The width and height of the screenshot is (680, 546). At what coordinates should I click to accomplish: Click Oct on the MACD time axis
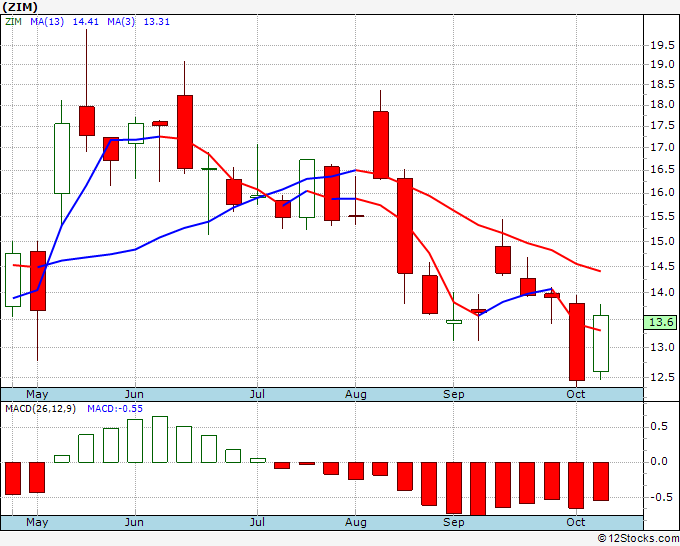[x=576, y=522]
